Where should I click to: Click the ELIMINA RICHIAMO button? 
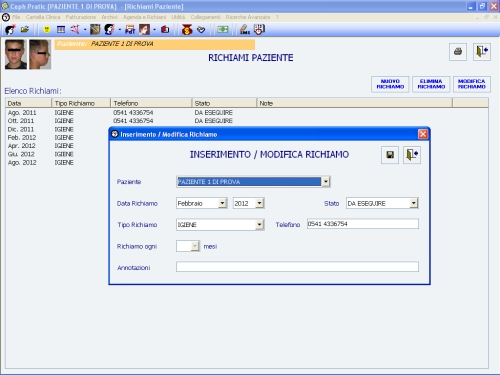tap(431, 84)
